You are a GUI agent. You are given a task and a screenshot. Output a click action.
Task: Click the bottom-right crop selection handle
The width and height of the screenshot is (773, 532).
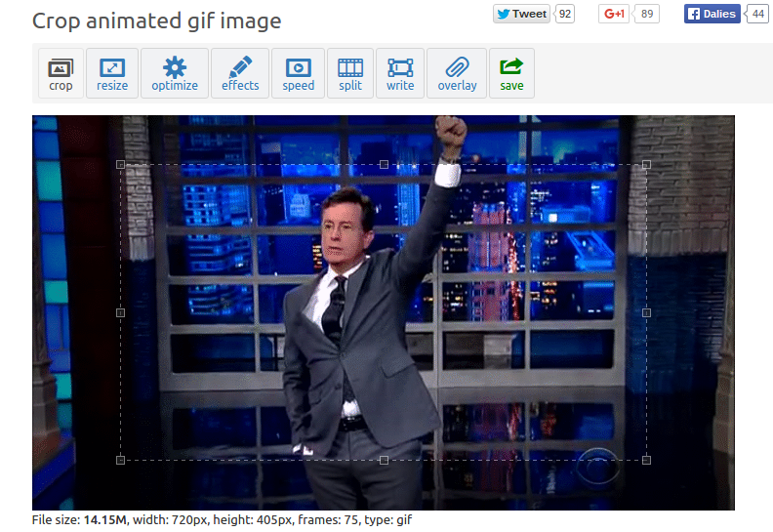[x=647, y=460]
